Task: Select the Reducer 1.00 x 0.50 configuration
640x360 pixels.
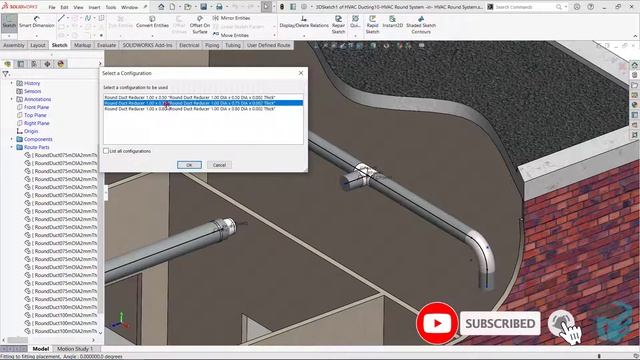Action: (203, 97)
